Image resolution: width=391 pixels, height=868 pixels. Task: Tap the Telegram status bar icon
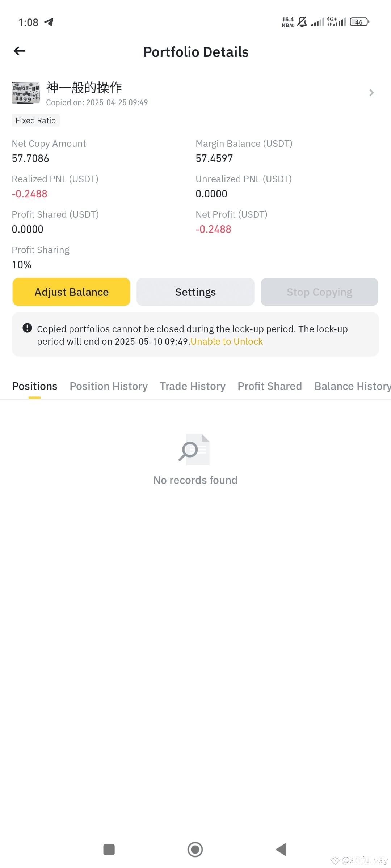point(49,22)
